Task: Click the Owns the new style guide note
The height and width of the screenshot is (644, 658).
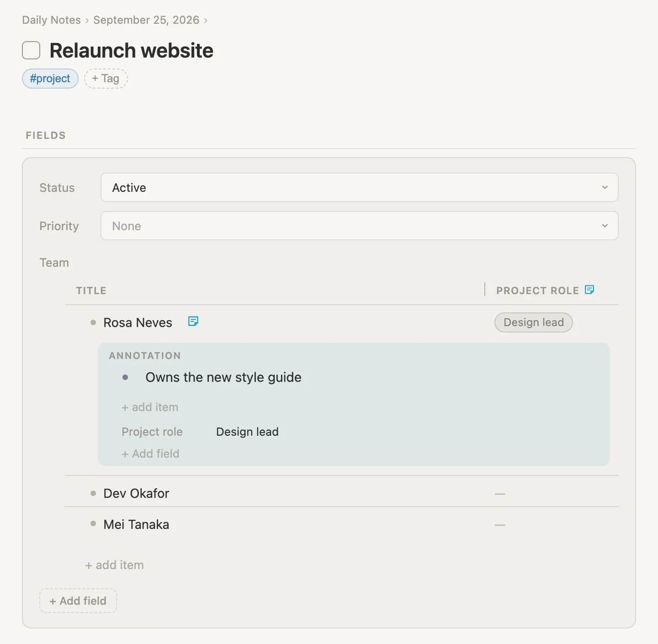Action: [x=223, y=377]
